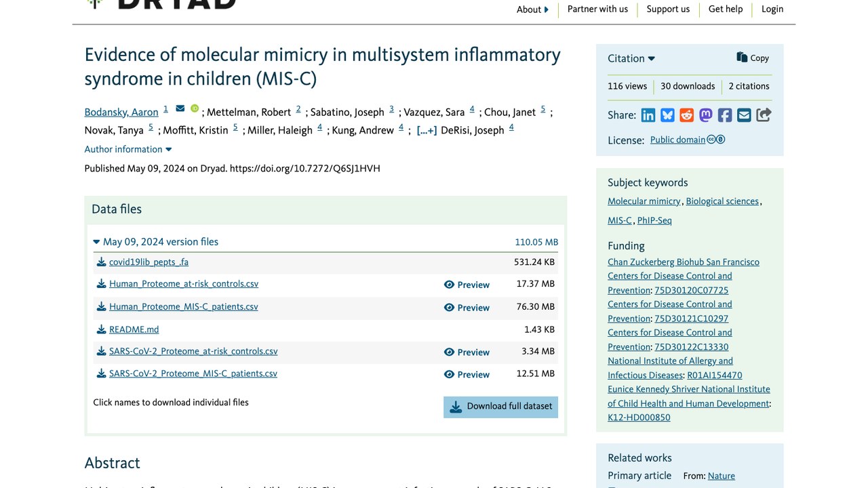868x488 pixels.
Task: Share on Reddit icon
Action: [687, 115]
